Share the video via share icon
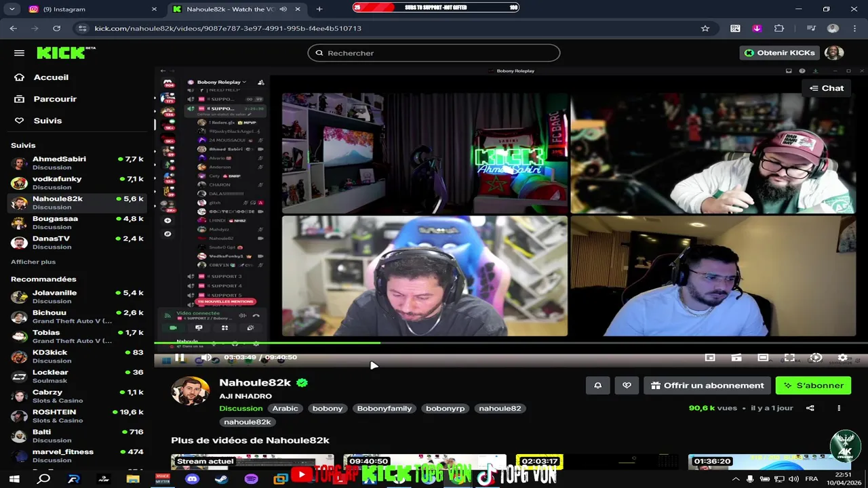Image resolution: width=868 pixels, height=488 pixels. click(x=810, y=408)
